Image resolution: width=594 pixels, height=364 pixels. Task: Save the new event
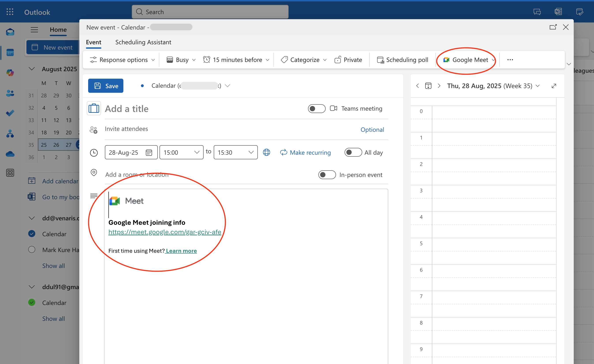coord(106,86)
